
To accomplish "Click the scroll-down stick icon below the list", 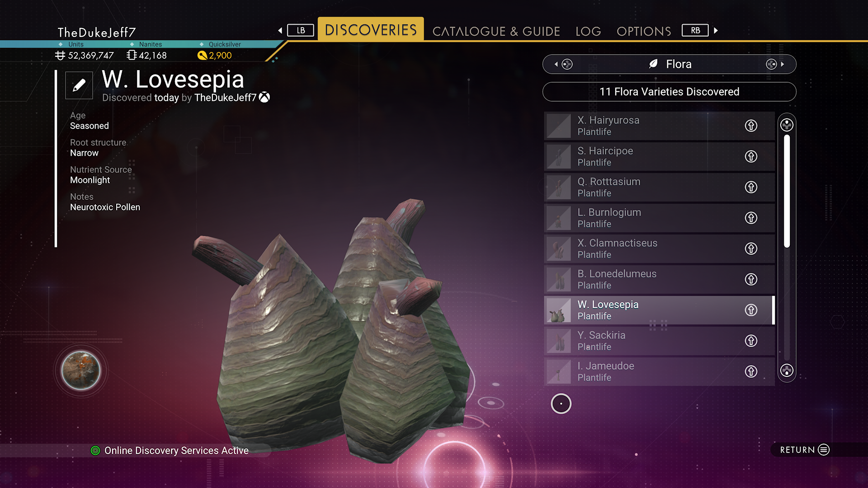I will [787, 371].
